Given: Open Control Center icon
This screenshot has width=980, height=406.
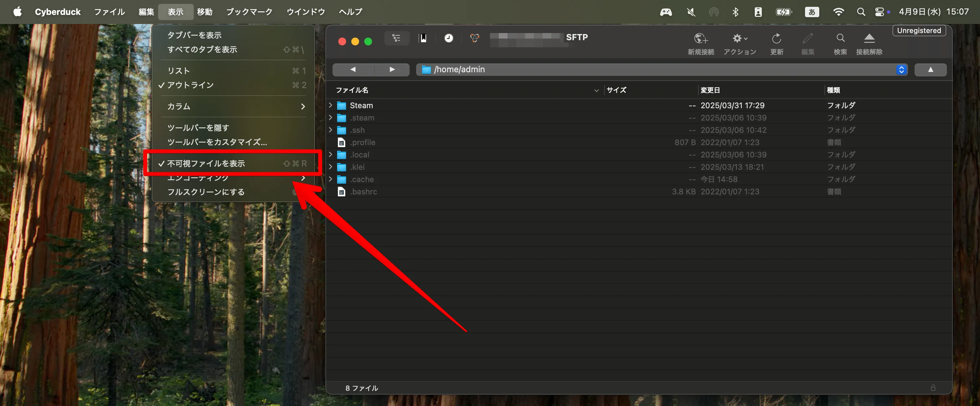Looking at the screenshot, I should coord(879,12).
